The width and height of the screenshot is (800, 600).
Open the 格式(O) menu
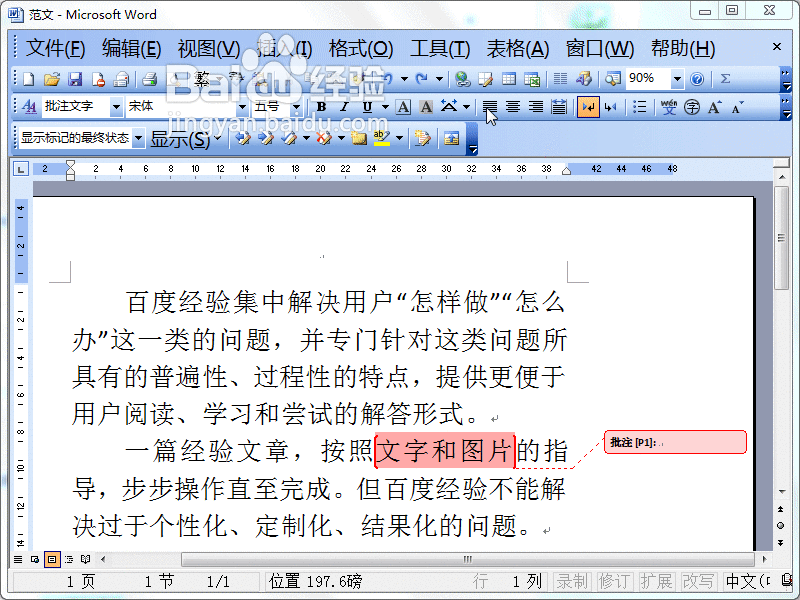tap(355, 48)
